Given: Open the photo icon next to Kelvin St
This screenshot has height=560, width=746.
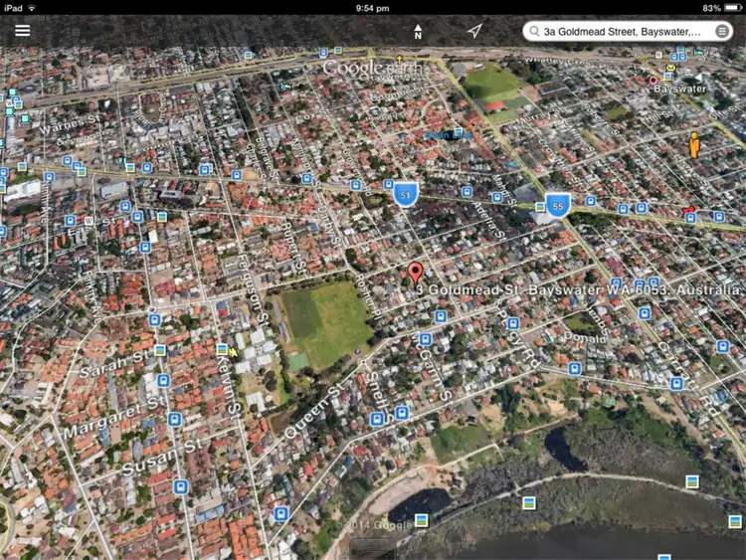Looking at the screenshot, I should 222,348.
